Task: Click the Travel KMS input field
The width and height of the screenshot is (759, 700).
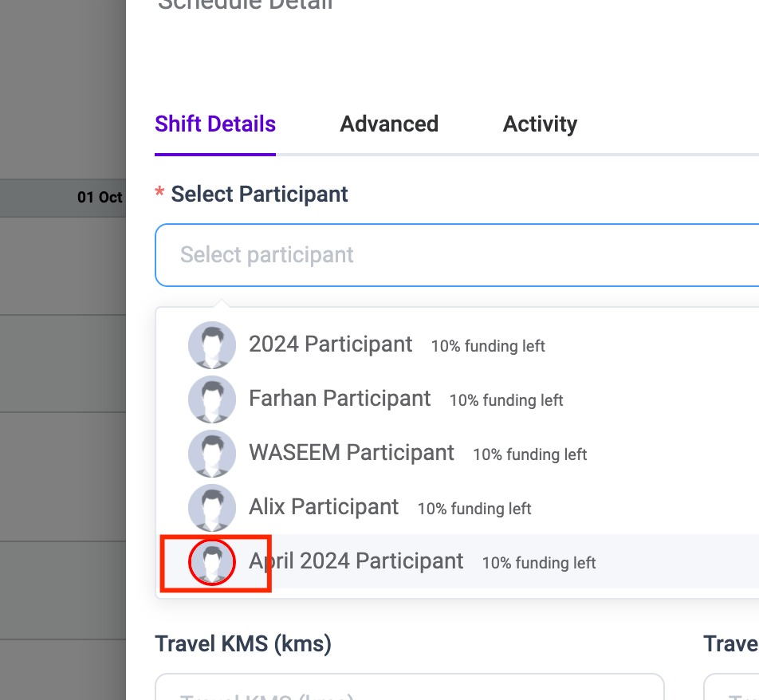Action: point(410,686)
